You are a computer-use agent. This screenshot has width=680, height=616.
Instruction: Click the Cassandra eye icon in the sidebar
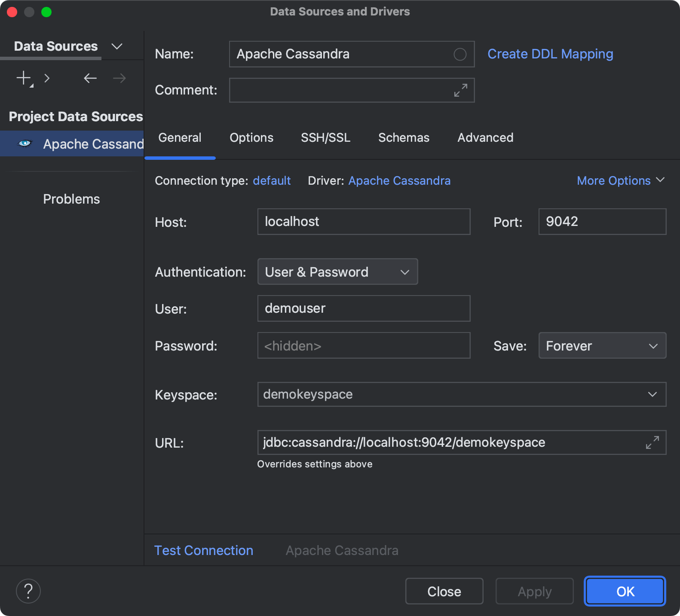tap(25, 143)
